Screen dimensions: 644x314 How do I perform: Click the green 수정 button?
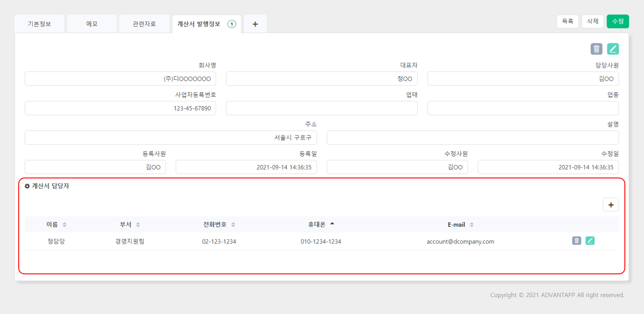617,21
